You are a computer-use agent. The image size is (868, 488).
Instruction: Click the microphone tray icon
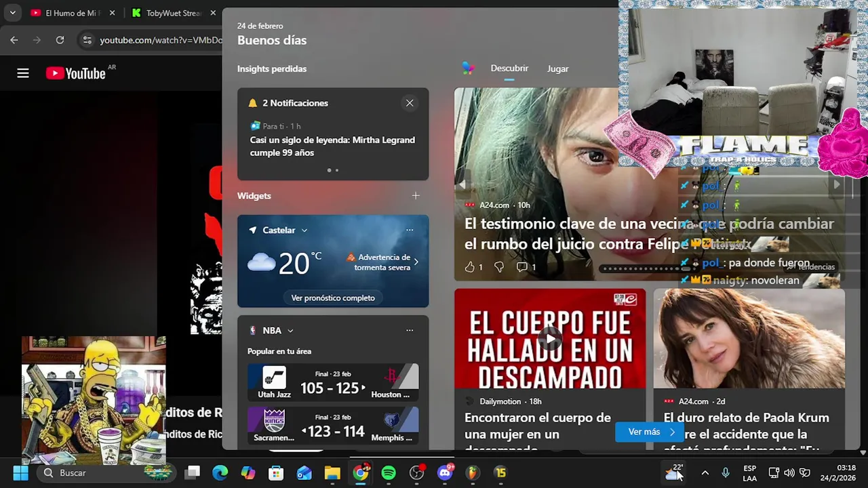coord(726,472)
